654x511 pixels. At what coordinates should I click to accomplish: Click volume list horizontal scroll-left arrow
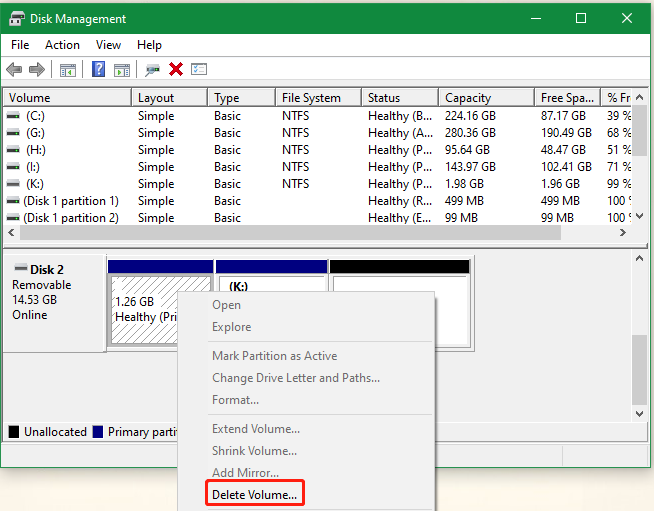click(x=11, y=233)
